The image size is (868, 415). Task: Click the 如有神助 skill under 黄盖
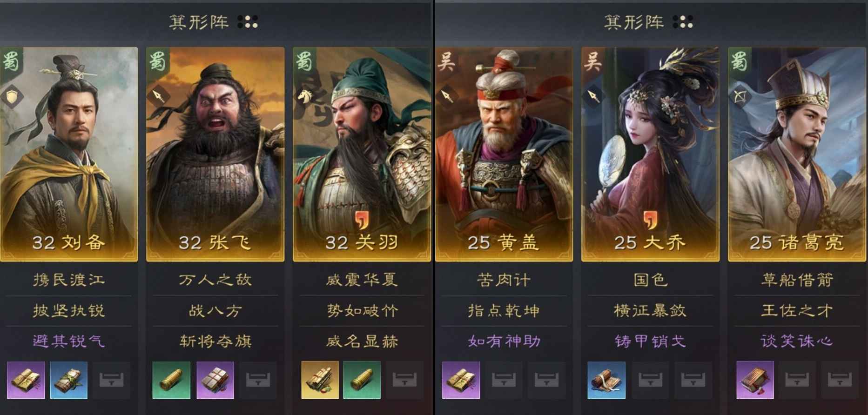504,341
